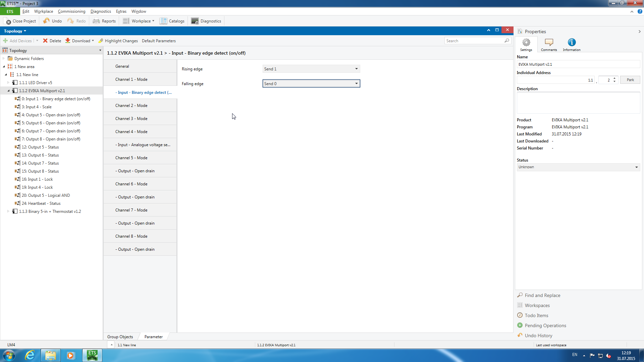Open Catalogs from the toolbar
The width and height of the screenshot is (644, 362).
[172, 21]
